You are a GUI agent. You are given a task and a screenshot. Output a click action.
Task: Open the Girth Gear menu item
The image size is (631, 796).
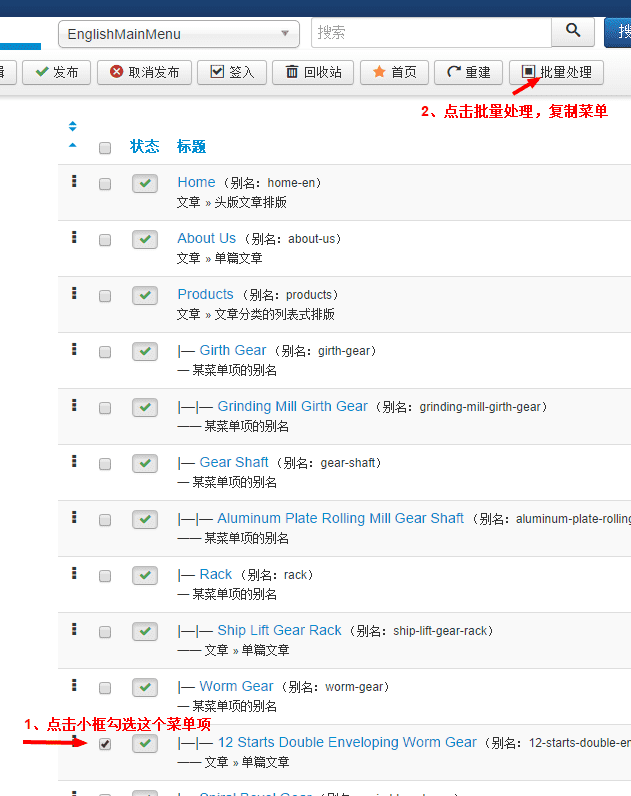point(233,350)
